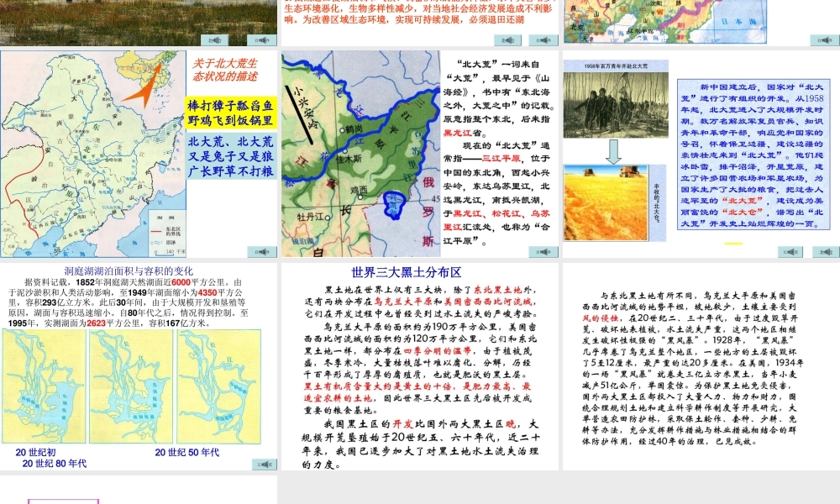Select the yellow text box '棒打獐子瓢舀鱼'

231,113
